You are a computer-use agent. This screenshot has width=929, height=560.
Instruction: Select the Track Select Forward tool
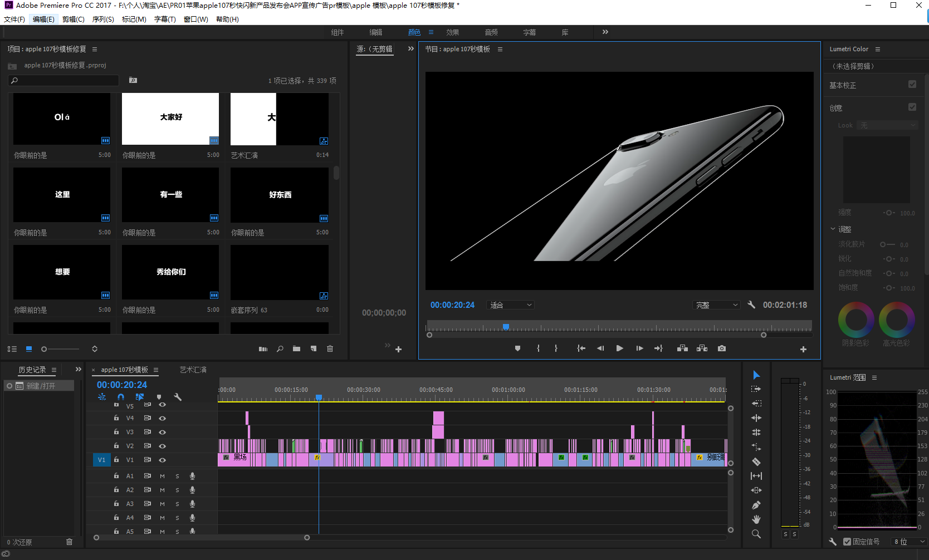pos(756,389)
